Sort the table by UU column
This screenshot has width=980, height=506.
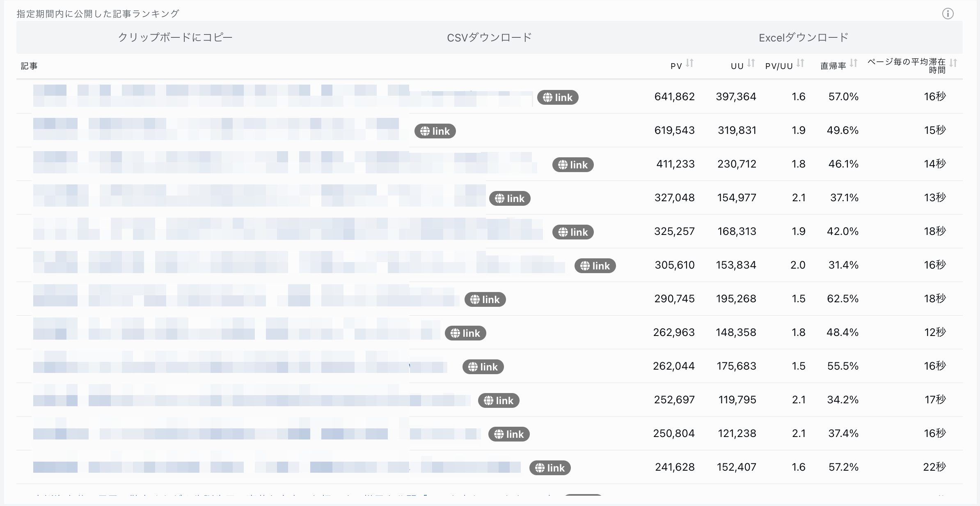pos(751,63)
